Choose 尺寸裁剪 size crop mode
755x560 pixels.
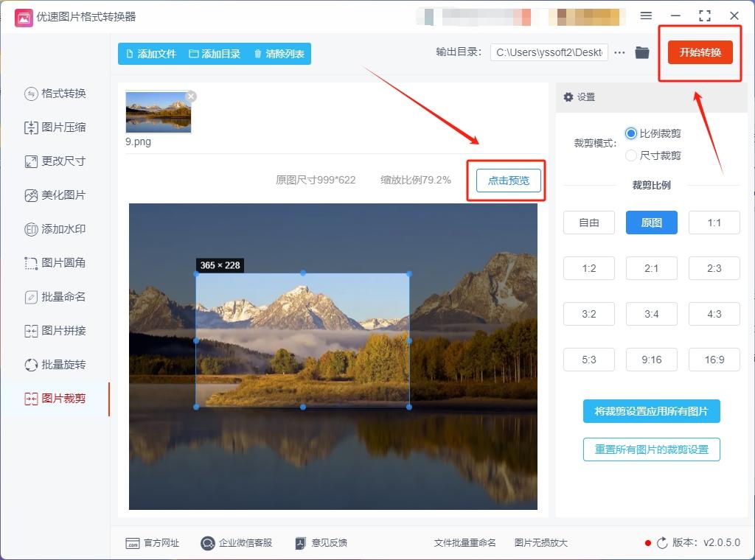click(653, 156)
